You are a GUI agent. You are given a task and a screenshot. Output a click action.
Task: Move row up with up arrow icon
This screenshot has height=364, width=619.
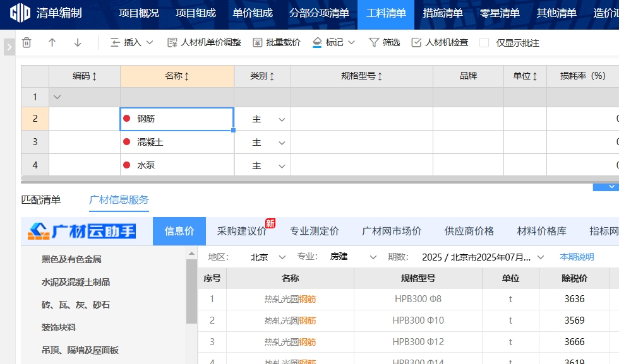52,43
